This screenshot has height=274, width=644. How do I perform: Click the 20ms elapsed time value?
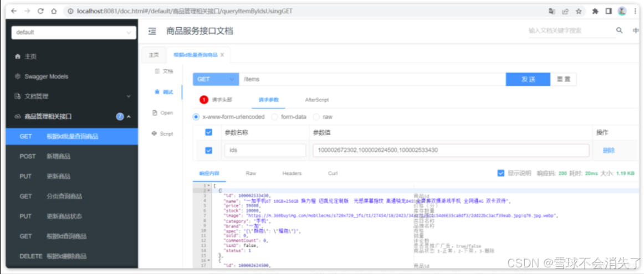[x=591, y=173]
